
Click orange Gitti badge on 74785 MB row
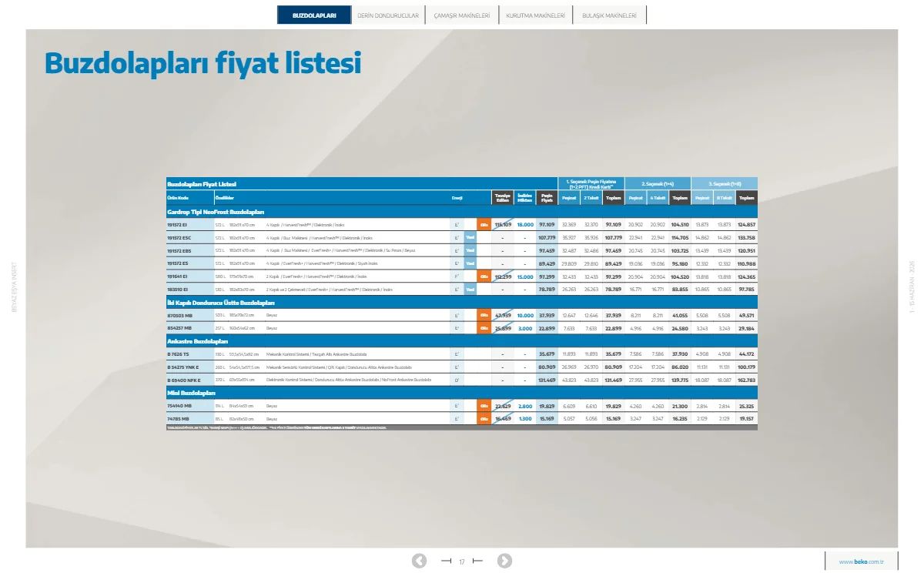(484, 418)
